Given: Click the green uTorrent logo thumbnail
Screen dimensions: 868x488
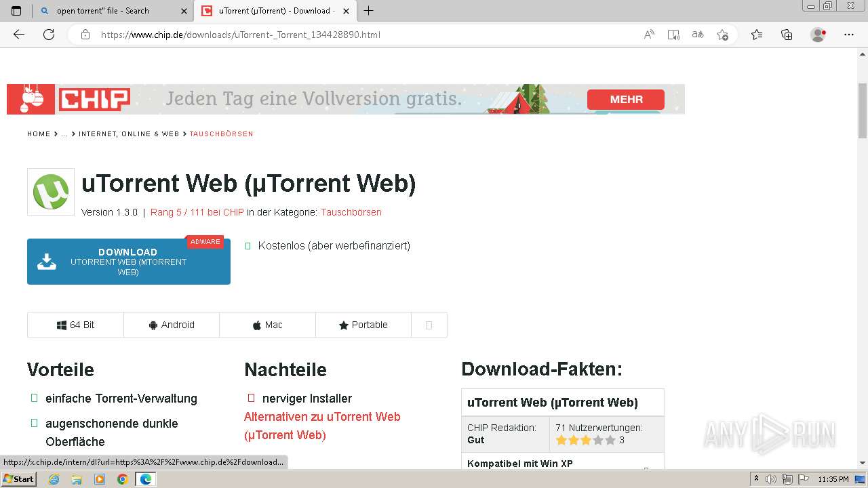Looking at the screenshot, I should (51, 192).
